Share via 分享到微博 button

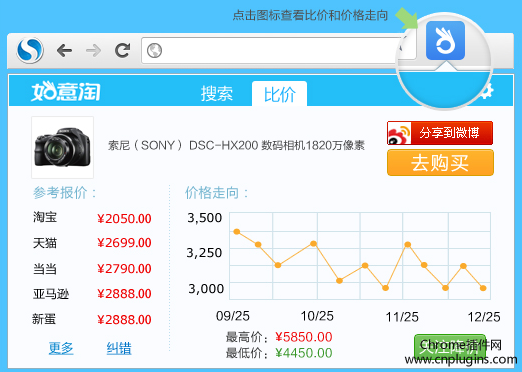pyautogui.click(x=440, y=133)
